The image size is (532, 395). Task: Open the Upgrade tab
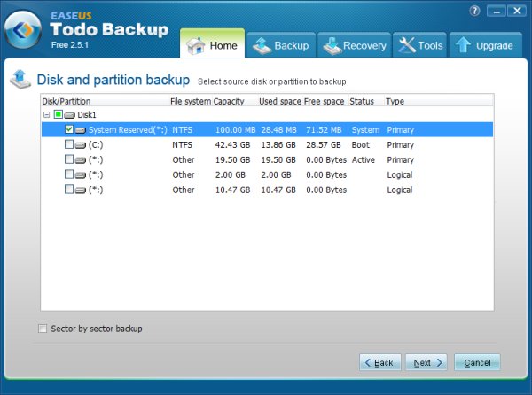(486, 45)
